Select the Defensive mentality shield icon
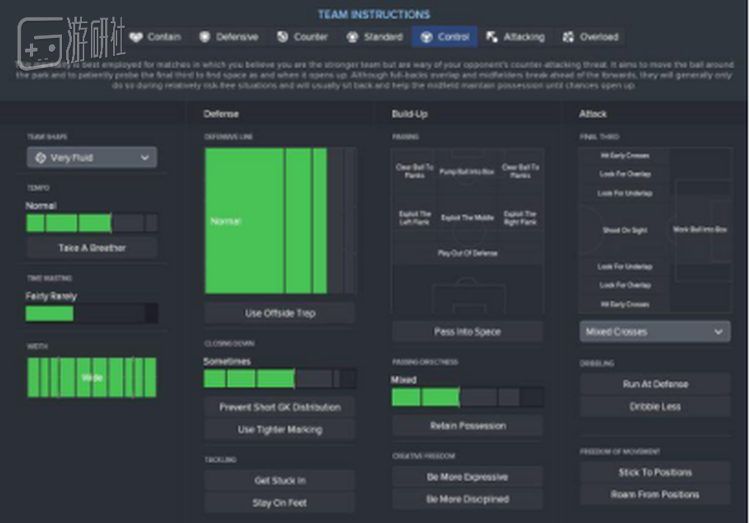The width and height of the screenshot is (750, 523). click(206, 37)
